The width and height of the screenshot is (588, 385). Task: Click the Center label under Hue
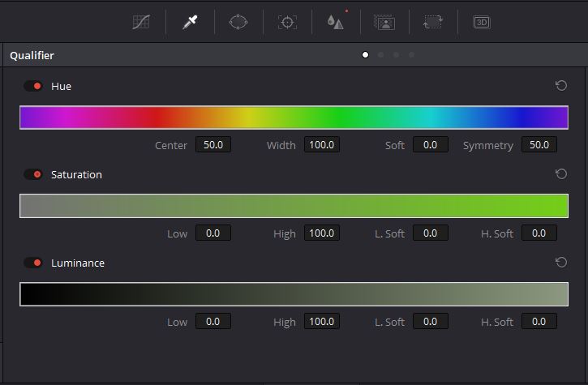(171, 145)
